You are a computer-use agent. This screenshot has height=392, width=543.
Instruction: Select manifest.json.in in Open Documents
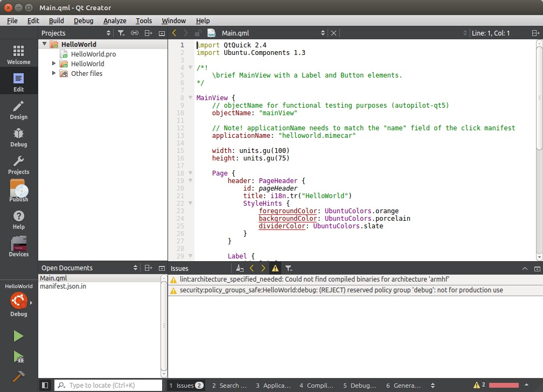[63, 286]
